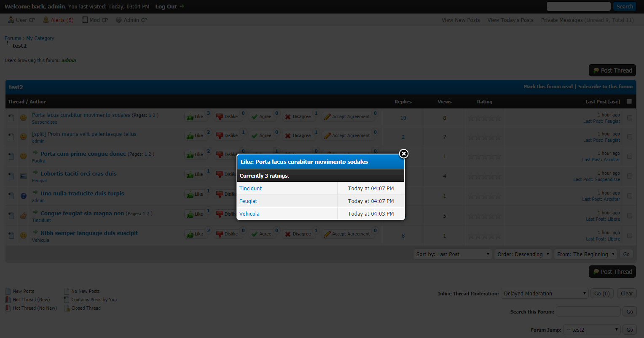This screenshot has height=338, width=644.
Task: Tick checkbox for Porta lacus curabitur thread
Action: point(630,118)
